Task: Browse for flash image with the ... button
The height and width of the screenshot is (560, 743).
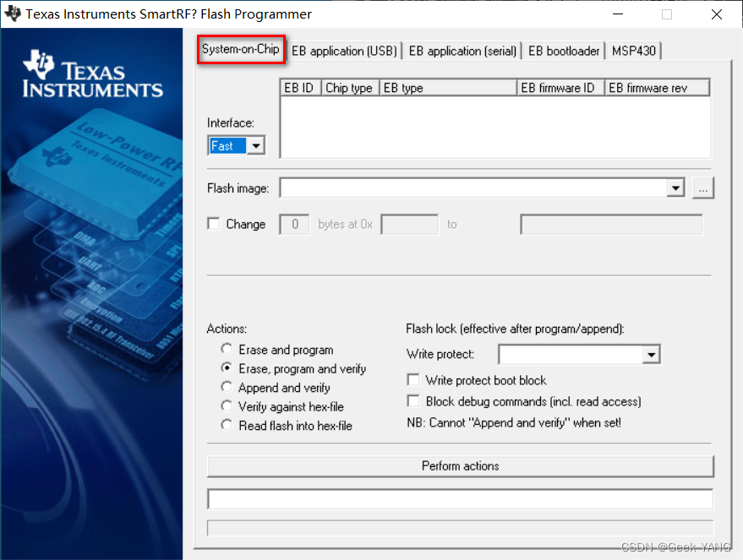Action: [x=703, y=188]
